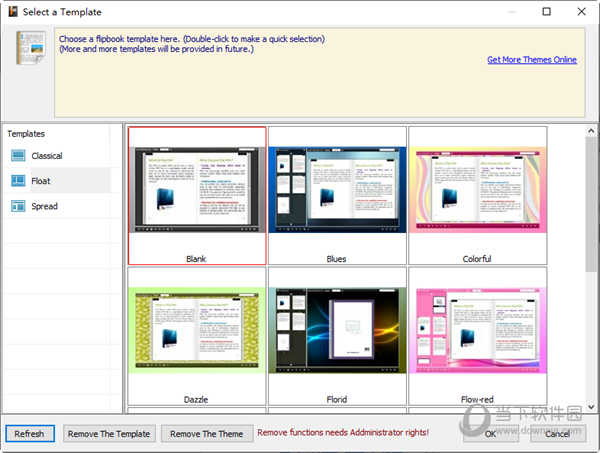Click the scrollbar down arrow
Image resolution: width=600 pixels, height=453 pixels.
[591, 407]
